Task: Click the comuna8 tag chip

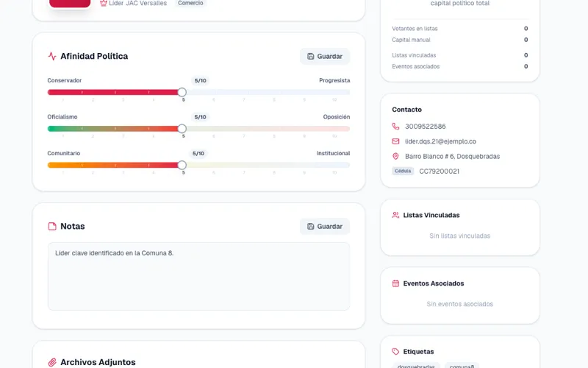Action: 462,365
